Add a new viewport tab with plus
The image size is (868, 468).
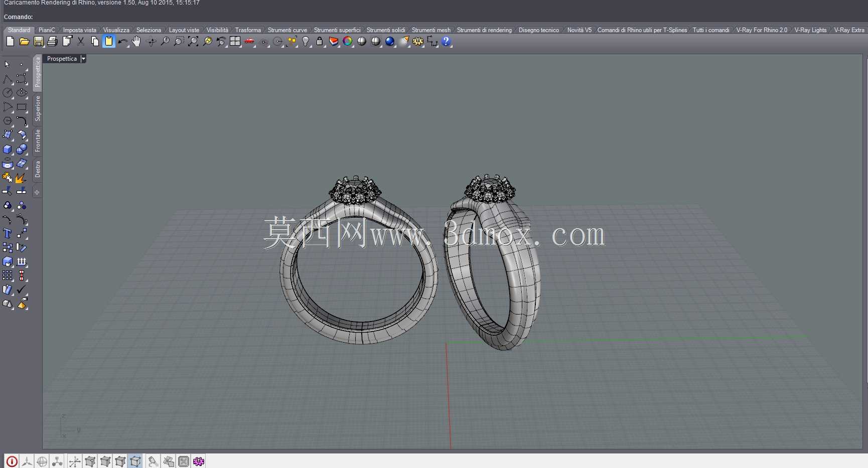(37, 192)
